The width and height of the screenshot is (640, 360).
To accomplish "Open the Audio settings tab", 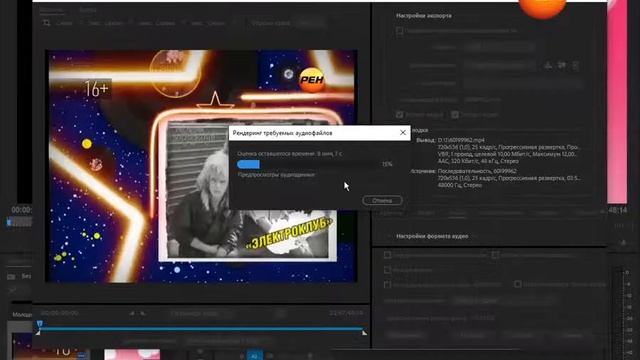I will 457,213.
